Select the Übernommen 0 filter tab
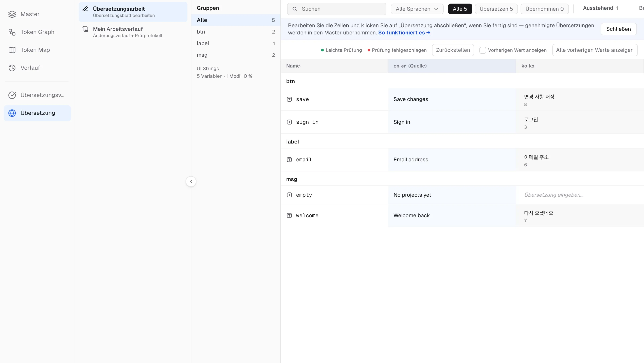 [544, 9]
